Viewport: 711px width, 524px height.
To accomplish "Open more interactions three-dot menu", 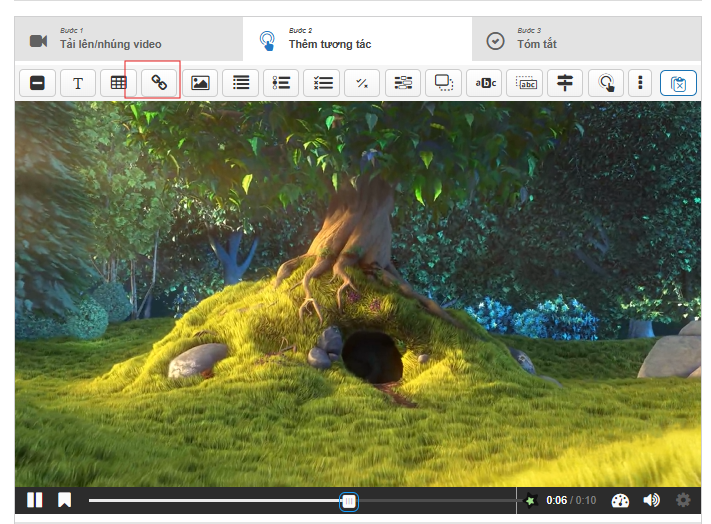I will click(640, 83).
